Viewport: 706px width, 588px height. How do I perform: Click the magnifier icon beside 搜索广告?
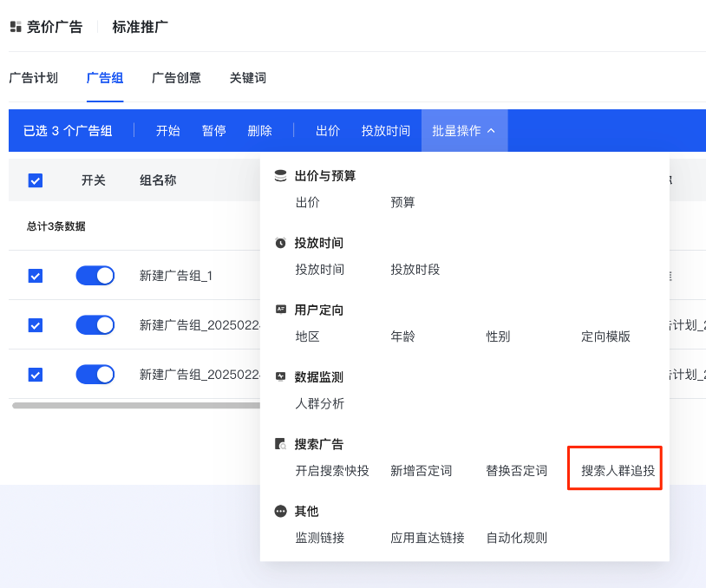(x=279, y=444)
